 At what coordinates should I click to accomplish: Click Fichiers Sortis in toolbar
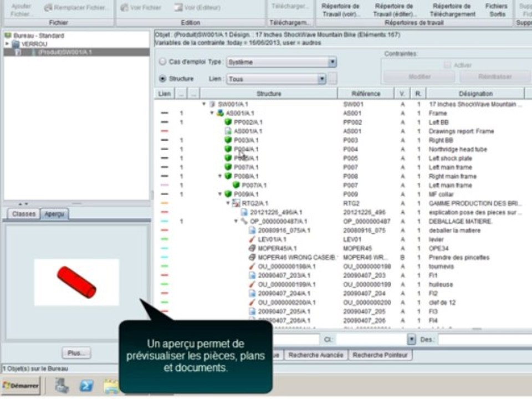pos(496,10)
